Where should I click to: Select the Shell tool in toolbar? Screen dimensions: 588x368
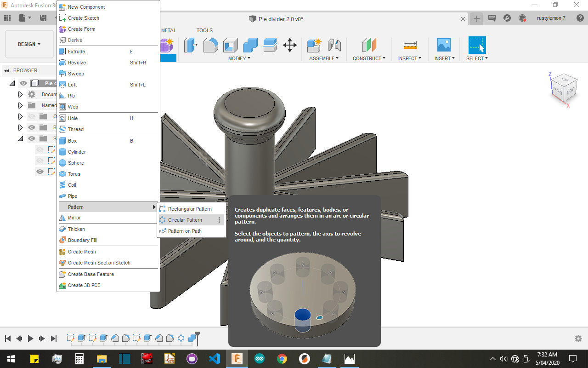[x=231, y=45]
